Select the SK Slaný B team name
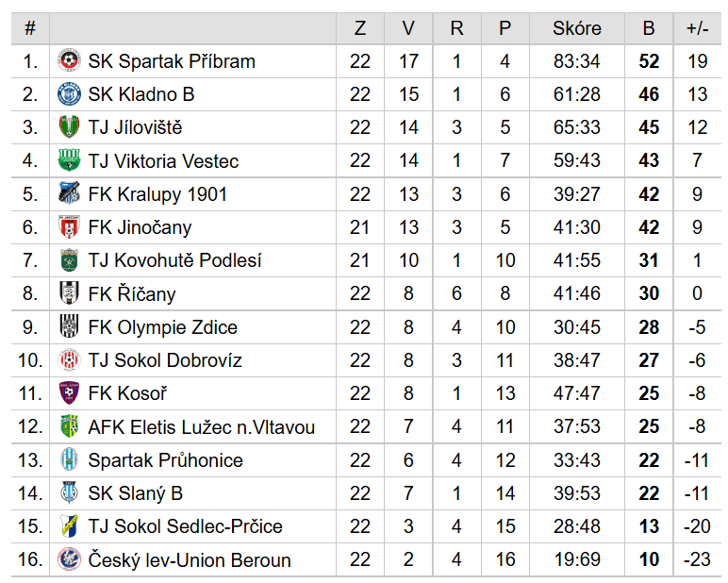 tap(136, 492)
